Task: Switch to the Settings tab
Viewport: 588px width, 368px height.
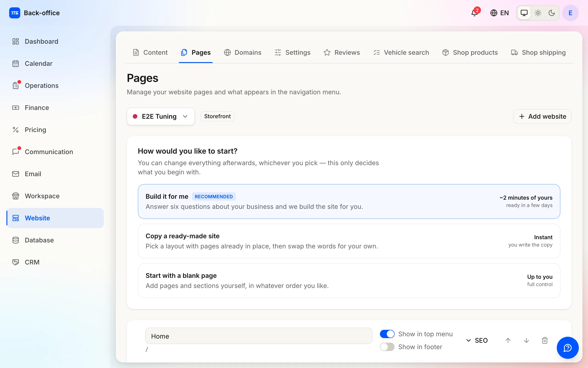Action: 292,52
